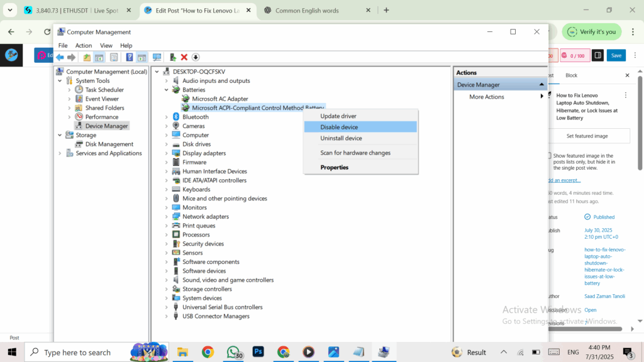Collapse the Storage tree node
The image size is (644, 362).
pos(60,135)
